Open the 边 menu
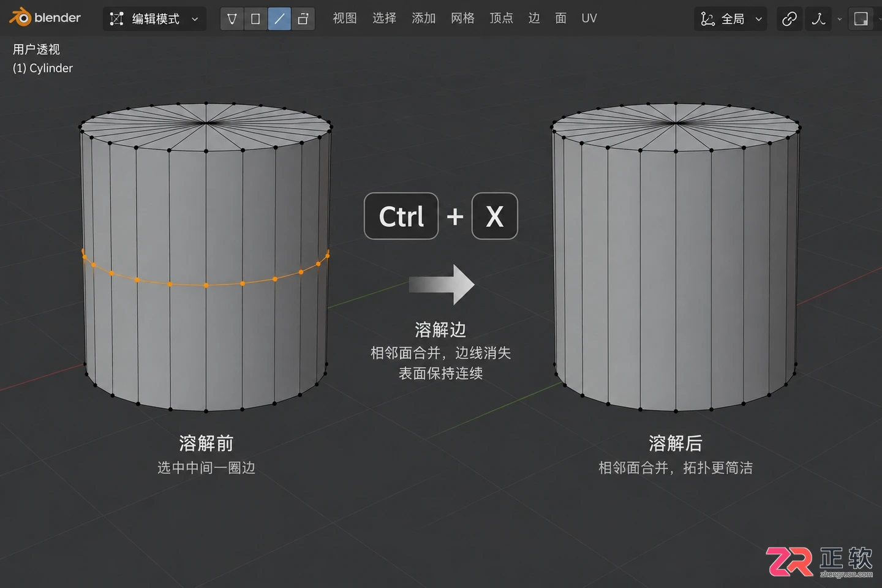Screen dimensions: 882x588 tap(534, 18)
